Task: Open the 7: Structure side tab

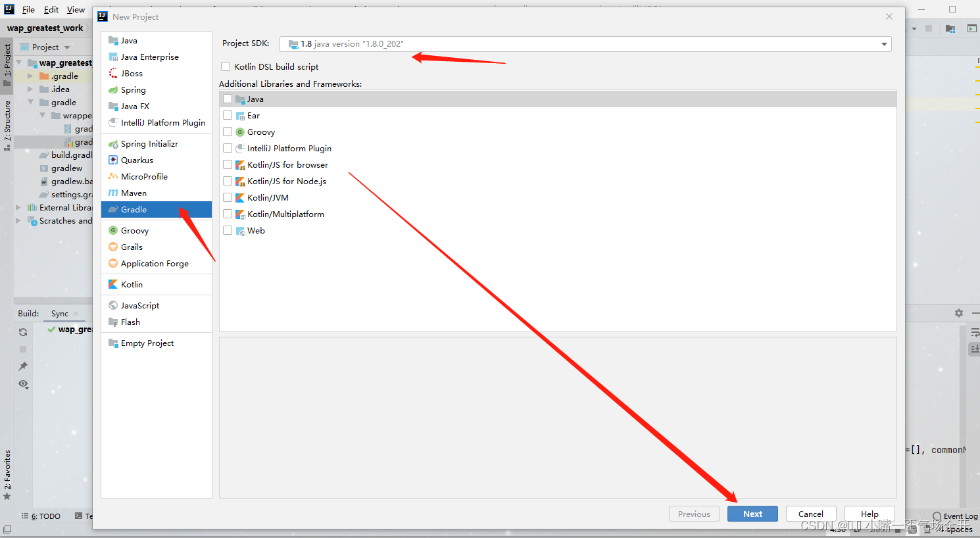Action: coord(7,126)
